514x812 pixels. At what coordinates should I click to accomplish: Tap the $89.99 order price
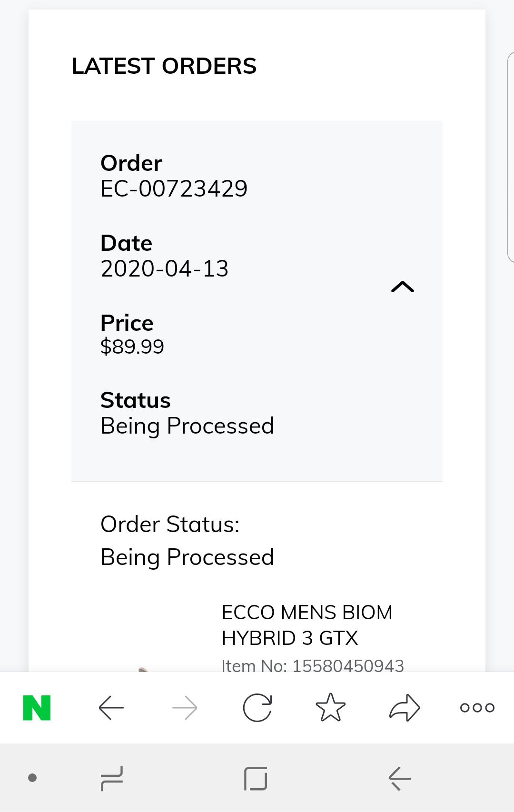click(x=132, y=347)
